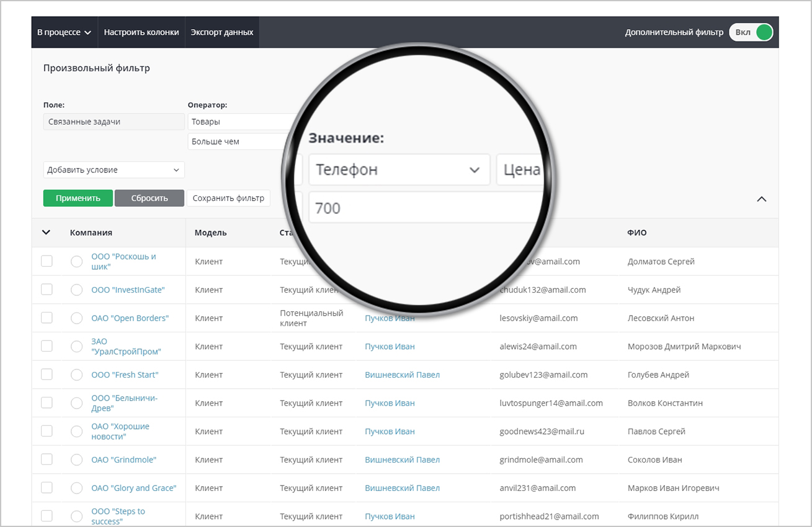Screen dimensions: 812x527
Task: Click the round marker for ОАО "Grindmole"
Action: pyautogui.click(x=77, y=459)
